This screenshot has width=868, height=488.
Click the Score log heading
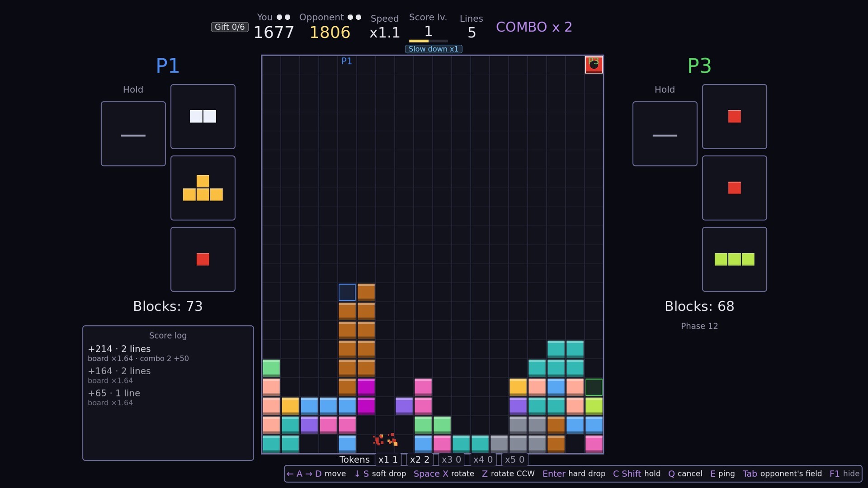(168, 335)
